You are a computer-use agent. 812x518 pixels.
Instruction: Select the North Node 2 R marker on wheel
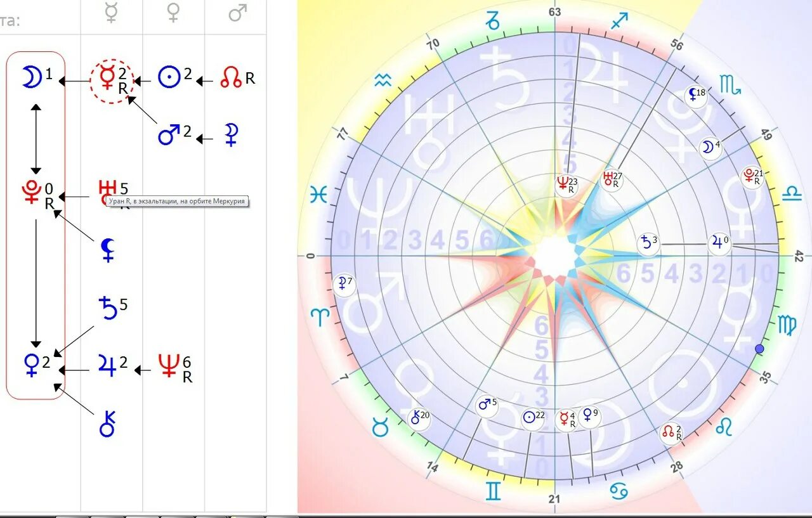click(x=672, y=433)
